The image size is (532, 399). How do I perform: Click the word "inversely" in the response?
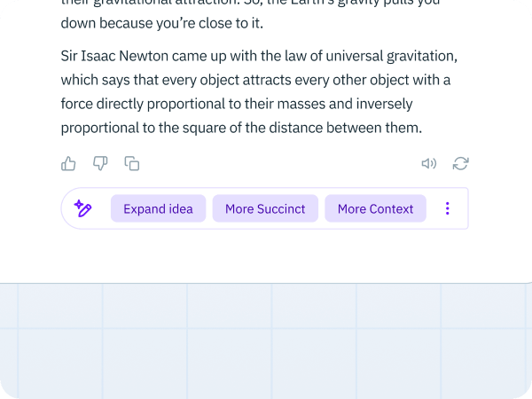click(x=384, y=104)
